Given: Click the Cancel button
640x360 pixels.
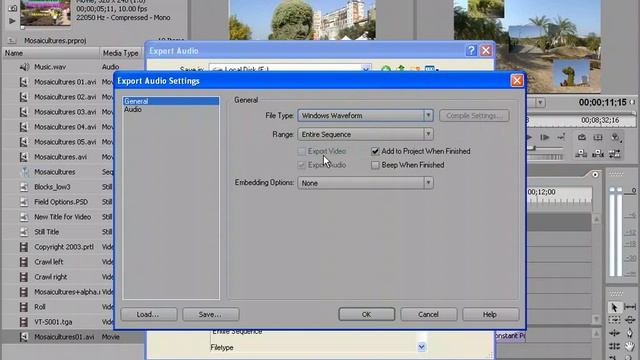Looking at the screenshot, I should coord(429,314).
